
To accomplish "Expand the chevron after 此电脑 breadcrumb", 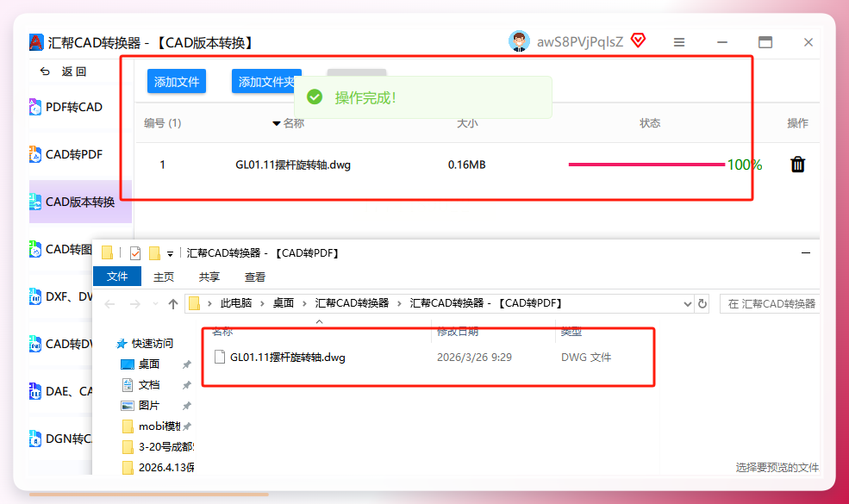I will click(262, 304).
